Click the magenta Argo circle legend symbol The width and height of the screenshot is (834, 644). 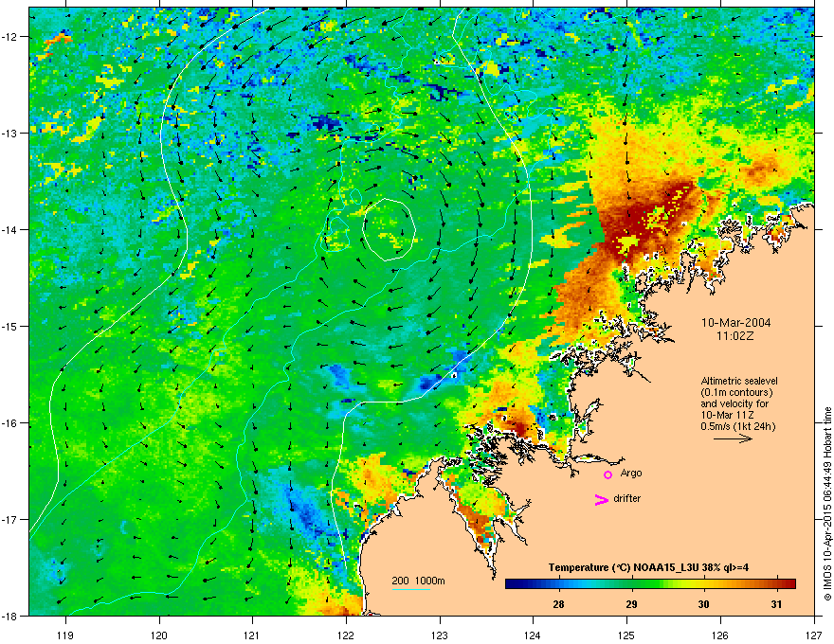607,474
